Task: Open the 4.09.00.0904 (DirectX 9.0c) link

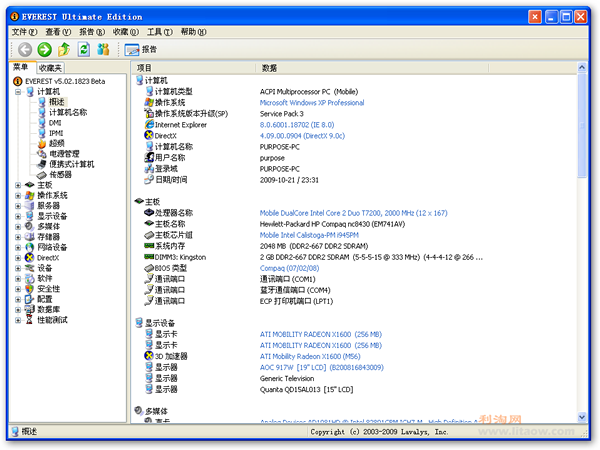Action: click(x=302, y=136)
